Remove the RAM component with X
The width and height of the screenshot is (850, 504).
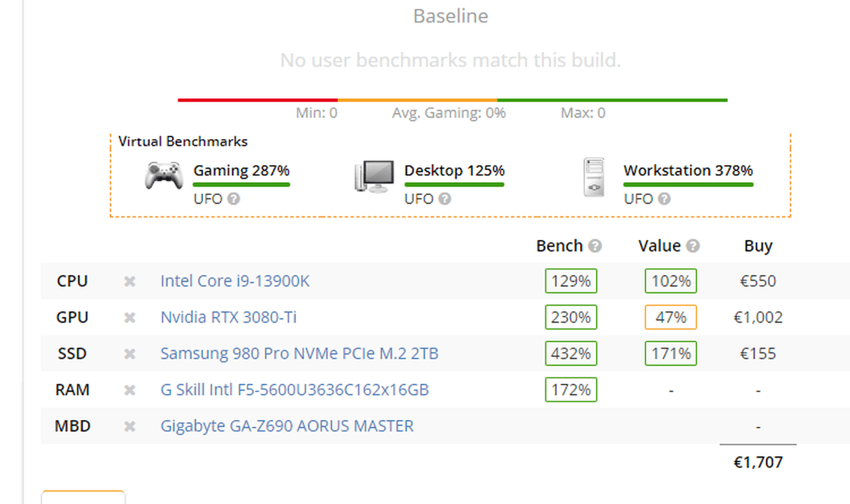coord(130,390)
